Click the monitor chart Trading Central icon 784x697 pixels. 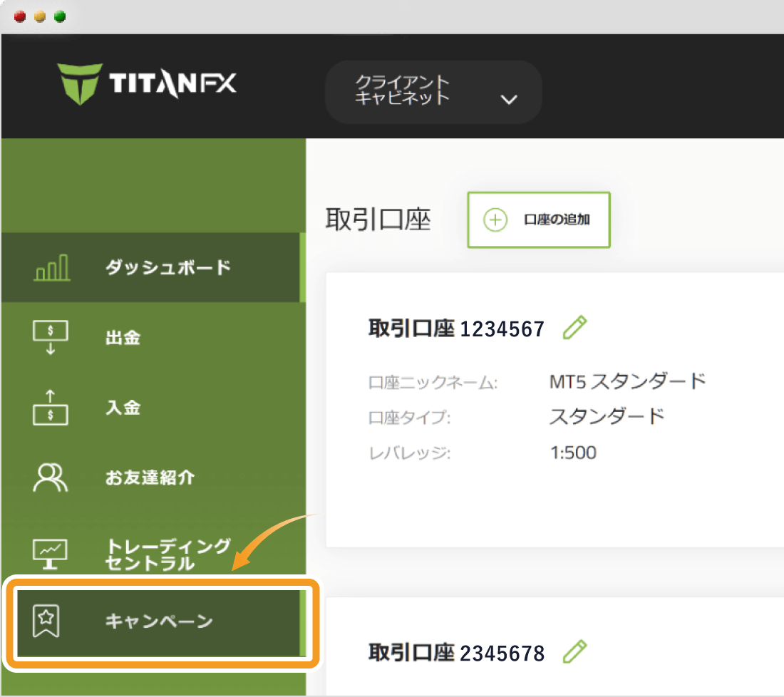tap(50, 554)
